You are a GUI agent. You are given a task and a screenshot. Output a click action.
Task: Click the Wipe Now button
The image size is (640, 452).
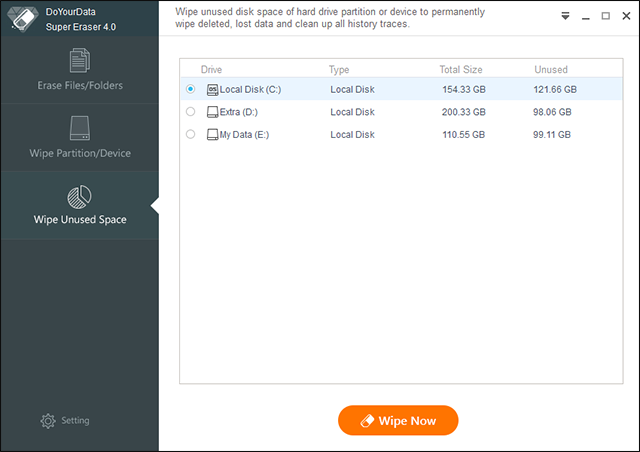click(x=398, y=420)
